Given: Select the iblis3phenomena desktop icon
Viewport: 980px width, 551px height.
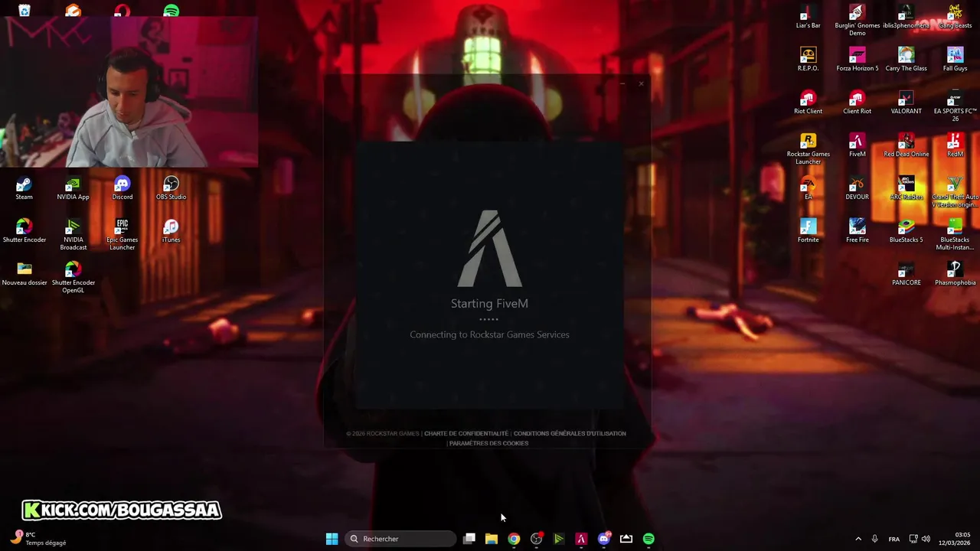Looking at the screenshot, I should click(906, 16).
